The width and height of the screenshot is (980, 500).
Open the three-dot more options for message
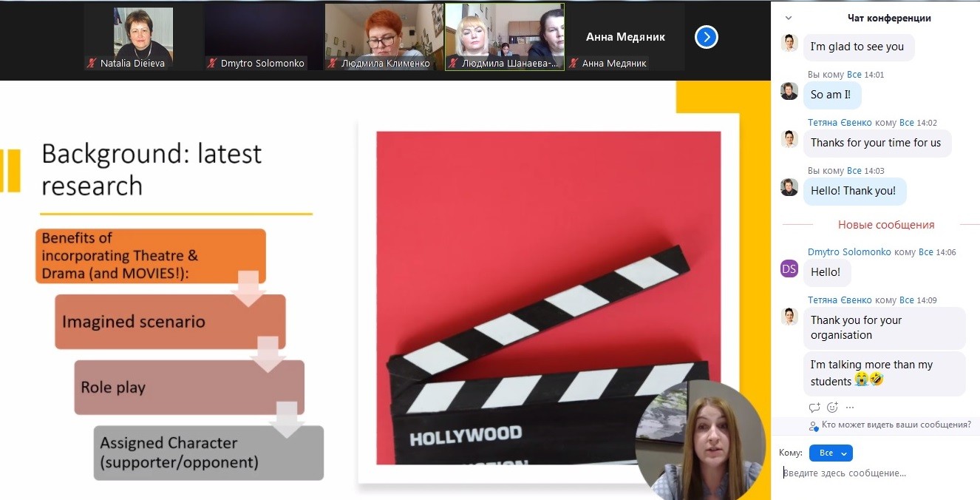(x=850, y=407)
